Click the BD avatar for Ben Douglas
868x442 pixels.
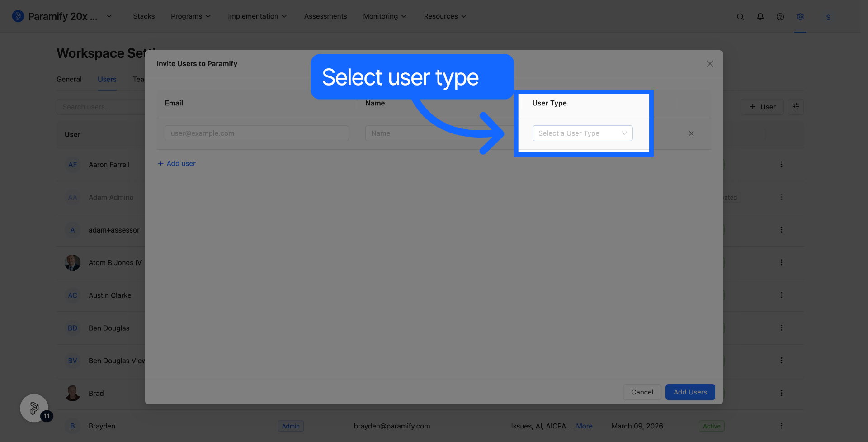(x=72, y=328)
